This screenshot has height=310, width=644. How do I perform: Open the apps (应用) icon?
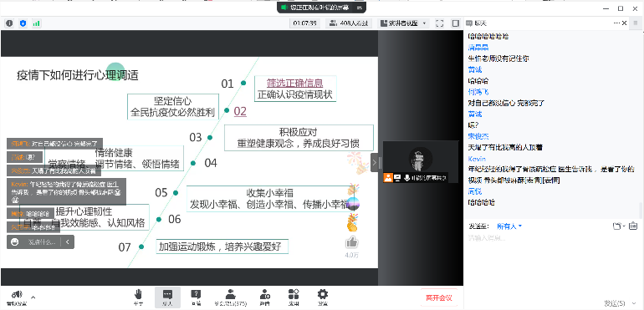[294, 297]
